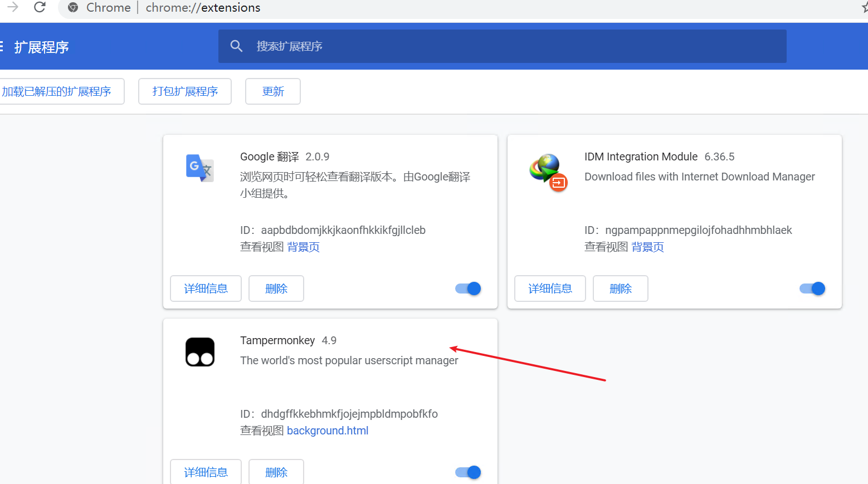Click the IDM Integration Module icon
The image size is (868, 484).
[548, 172]
